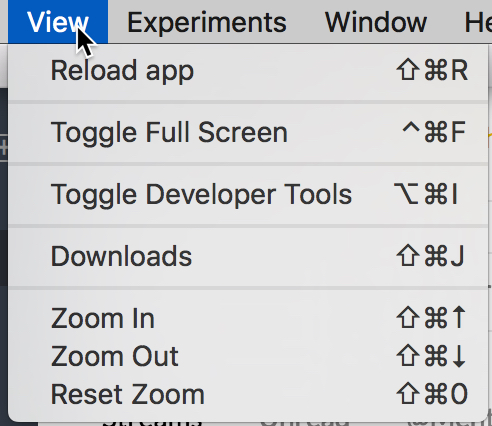
Task: Choose Zoom Out
Action: tap(248, 356)
